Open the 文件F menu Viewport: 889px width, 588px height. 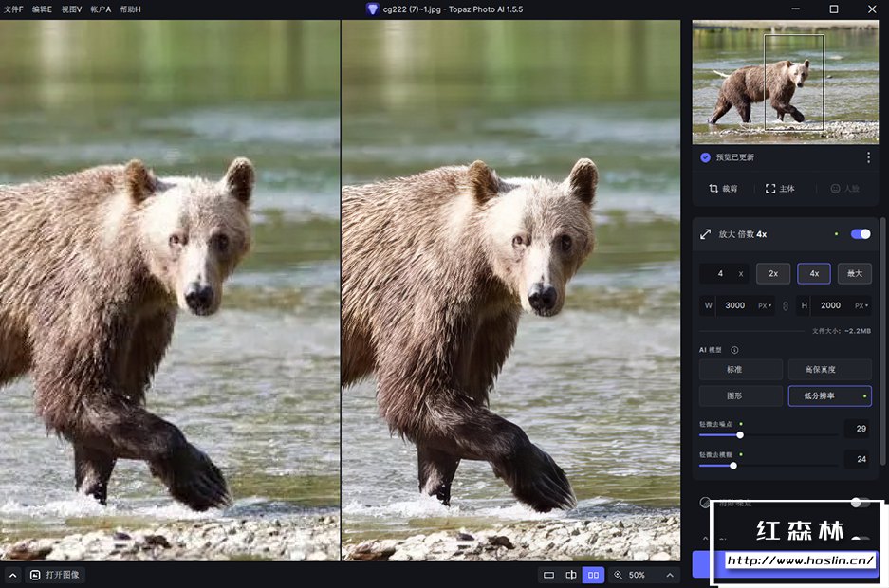(x=13, y=9)
